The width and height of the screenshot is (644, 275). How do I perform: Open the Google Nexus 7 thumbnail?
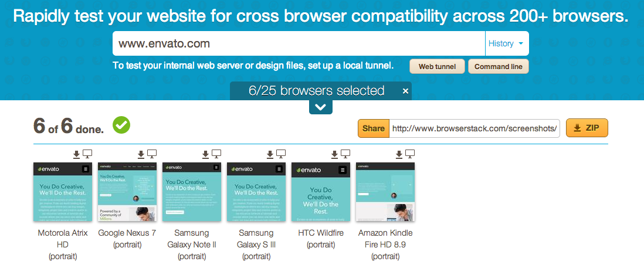pos(127,192)
